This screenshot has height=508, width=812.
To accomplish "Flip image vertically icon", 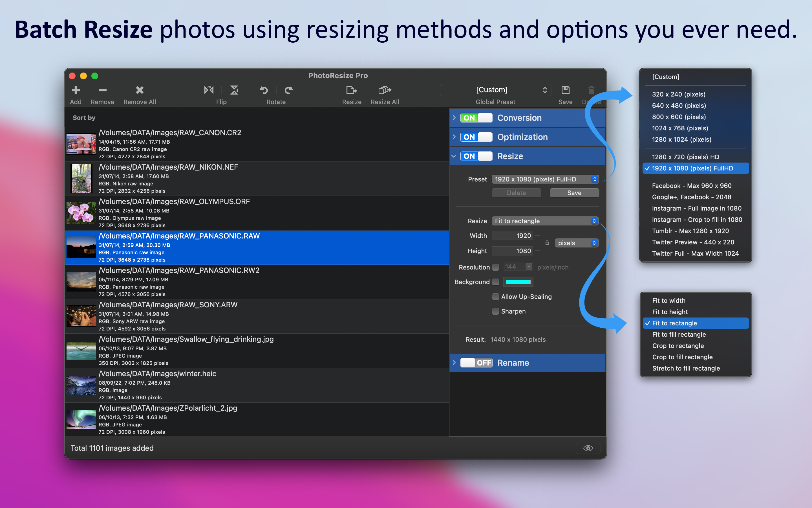I will tap(234, 90).
